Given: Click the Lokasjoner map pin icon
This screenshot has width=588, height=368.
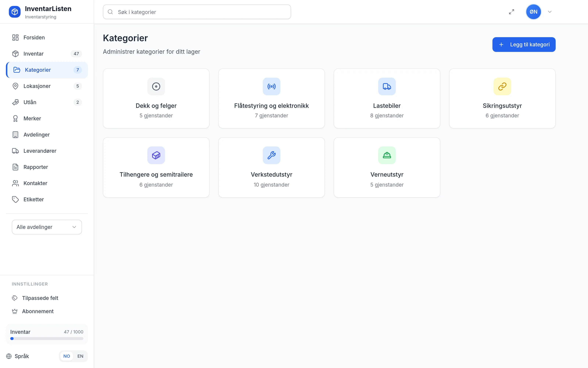Looking at the screenshot, I should click(x=15, y=86).
